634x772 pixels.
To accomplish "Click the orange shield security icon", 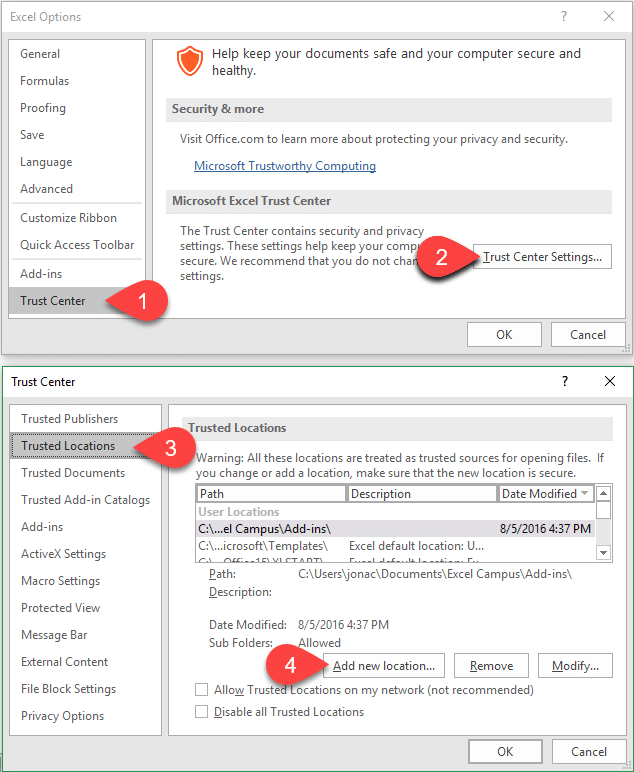I will [189, 62].
